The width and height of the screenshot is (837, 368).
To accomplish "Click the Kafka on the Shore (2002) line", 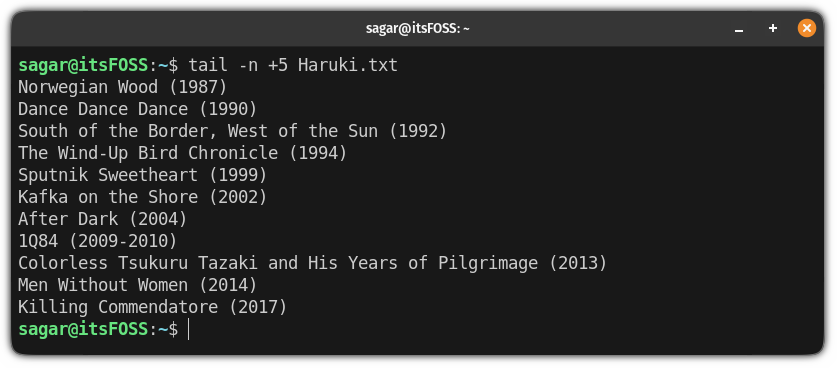I will [x=143, y=197].
